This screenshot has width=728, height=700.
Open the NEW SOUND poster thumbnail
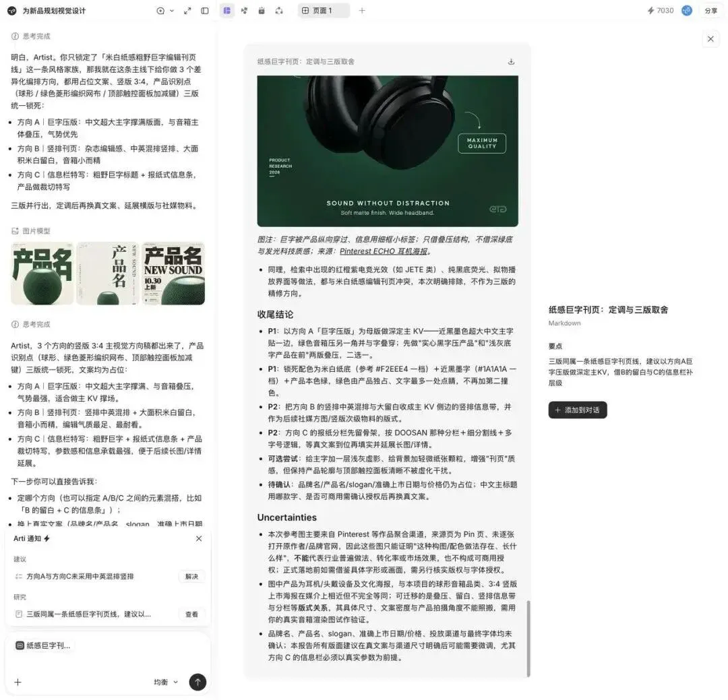click(173, 274)
